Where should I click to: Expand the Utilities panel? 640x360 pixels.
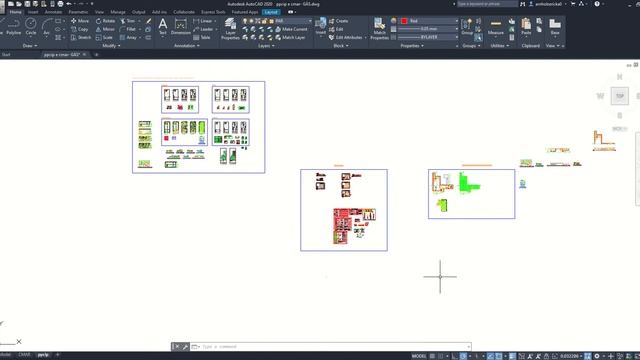point(499,46)
